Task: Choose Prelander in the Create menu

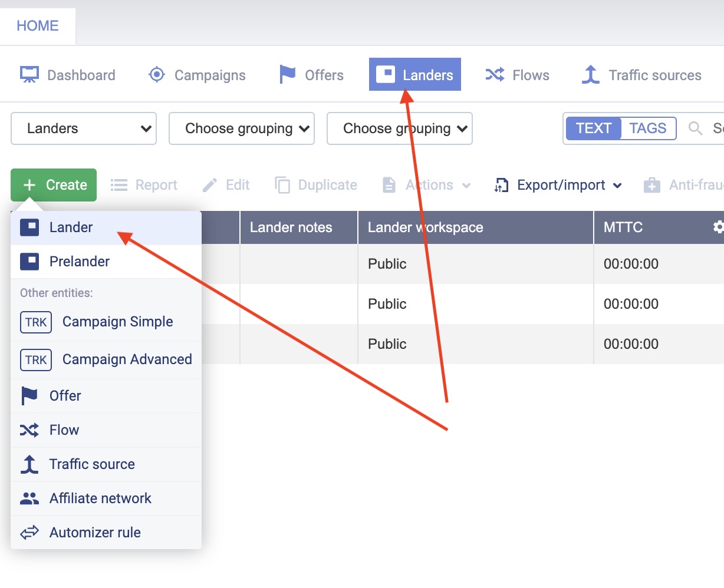Action: point(79,262)
